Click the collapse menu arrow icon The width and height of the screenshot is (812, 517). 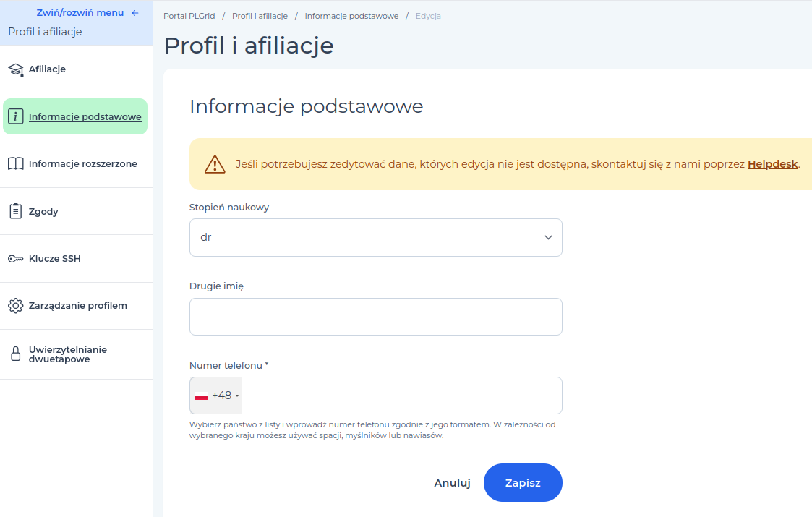(x=135, y=13)
